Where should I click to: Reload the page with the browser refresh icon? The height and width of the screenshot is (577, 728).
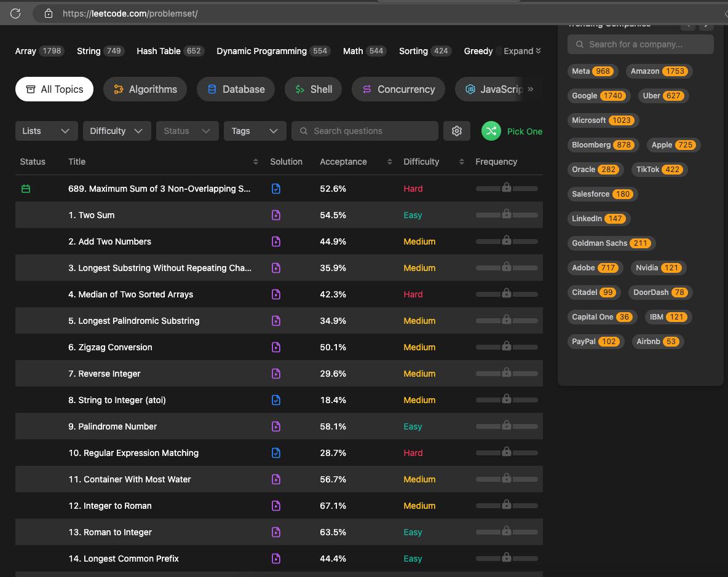15,14
